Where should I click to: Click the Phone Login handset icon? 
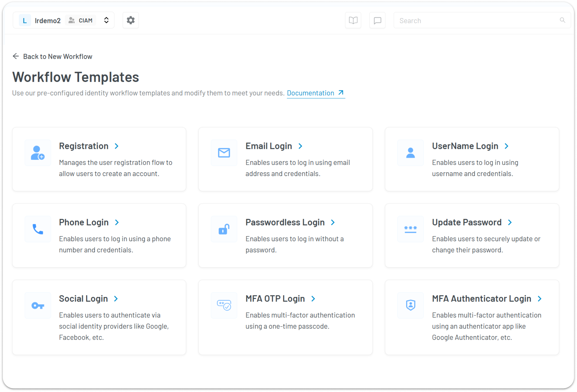(38, 229)
